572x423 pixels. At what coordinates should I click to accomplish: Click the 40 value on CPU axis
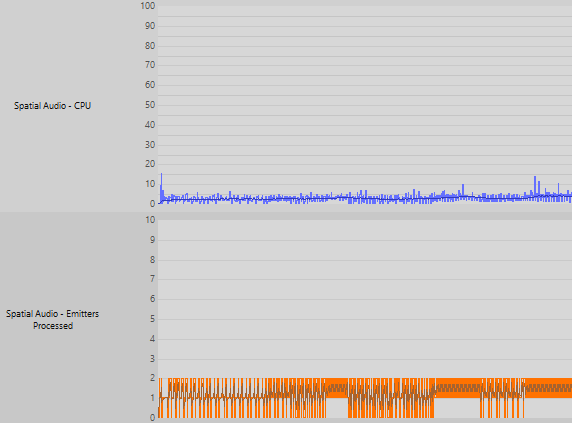click(x=150, y=125)
